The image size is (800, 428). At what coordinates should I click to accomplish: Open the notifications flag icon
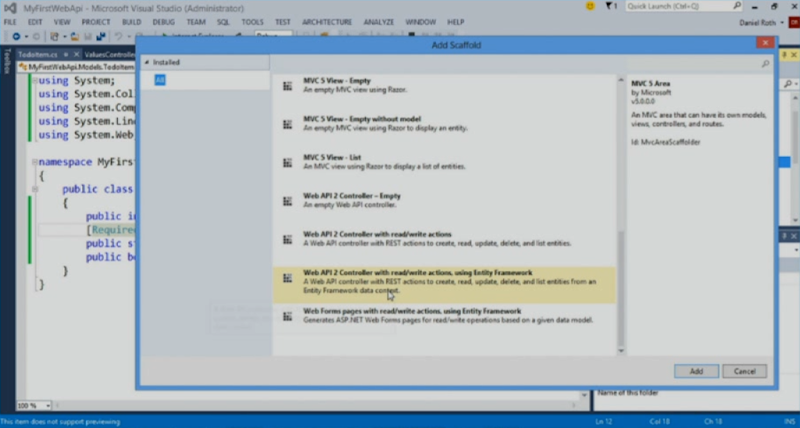click(609, 6)
